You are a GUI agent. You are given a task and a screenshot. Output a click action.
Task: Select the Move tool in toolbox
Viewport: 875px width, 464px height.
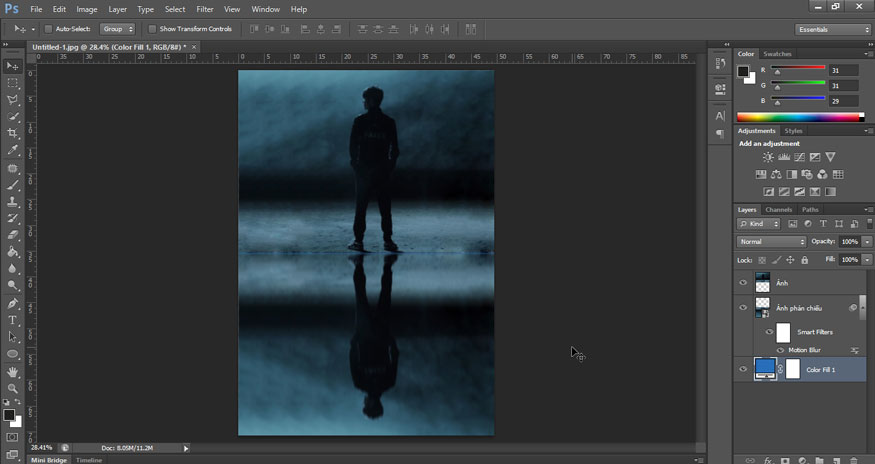pyautogui.click(x=12, y=66)
